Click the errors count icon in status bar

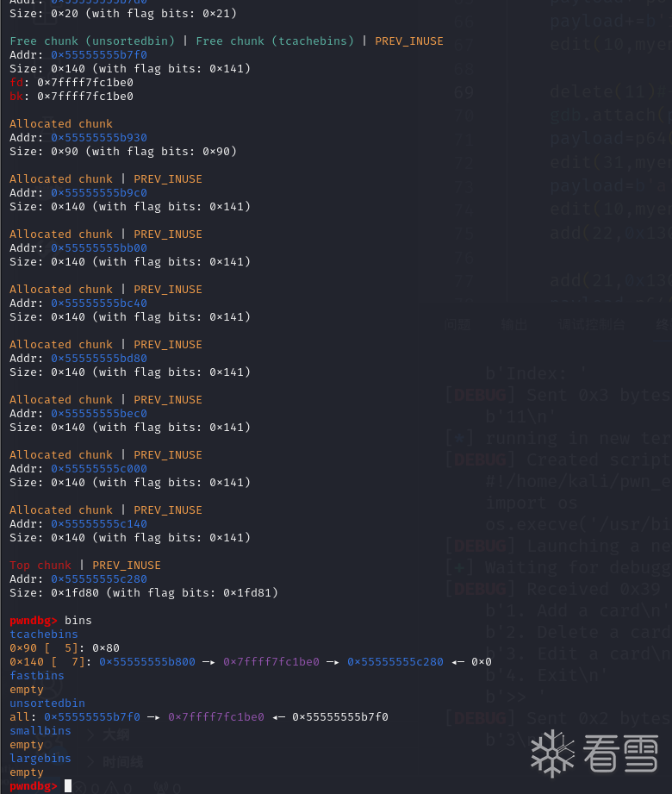79,785
